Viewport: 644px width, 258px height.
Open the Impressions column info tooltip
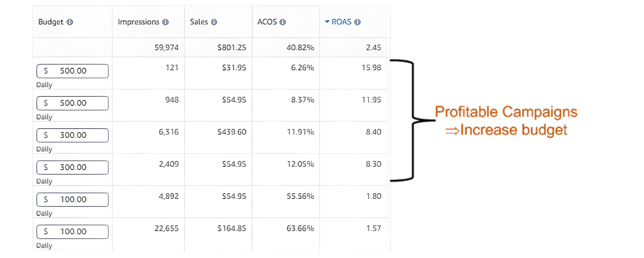[166, 22]
